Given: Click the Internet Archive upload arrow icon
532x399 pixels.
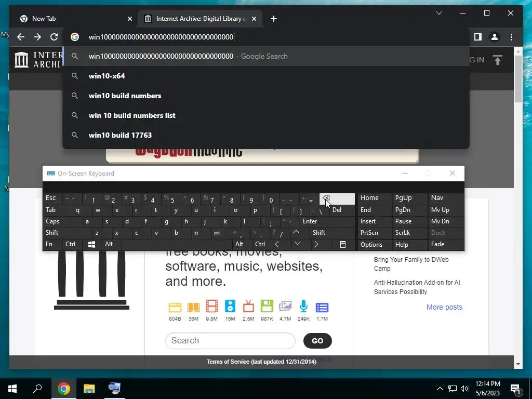Looking at the screenshot, I should [x=497, y=60].
